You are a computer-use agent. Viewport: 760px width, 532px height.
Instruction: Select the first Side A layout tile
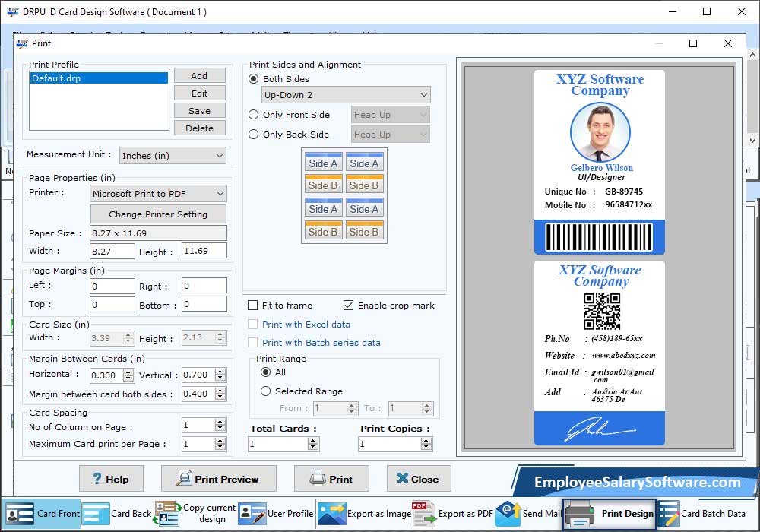[323, 163]
